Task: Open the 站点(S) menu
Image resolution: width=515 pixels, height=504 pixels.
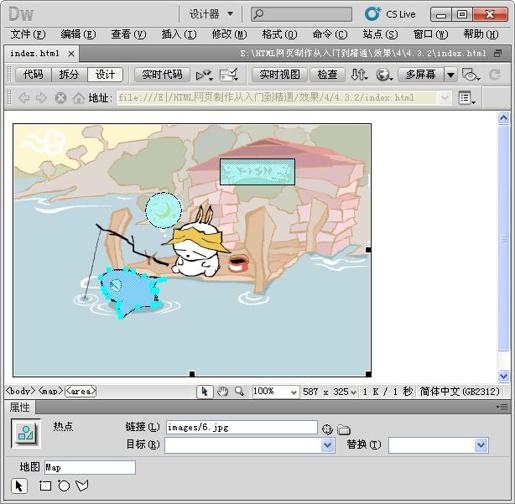Action: tap(380, 34)
